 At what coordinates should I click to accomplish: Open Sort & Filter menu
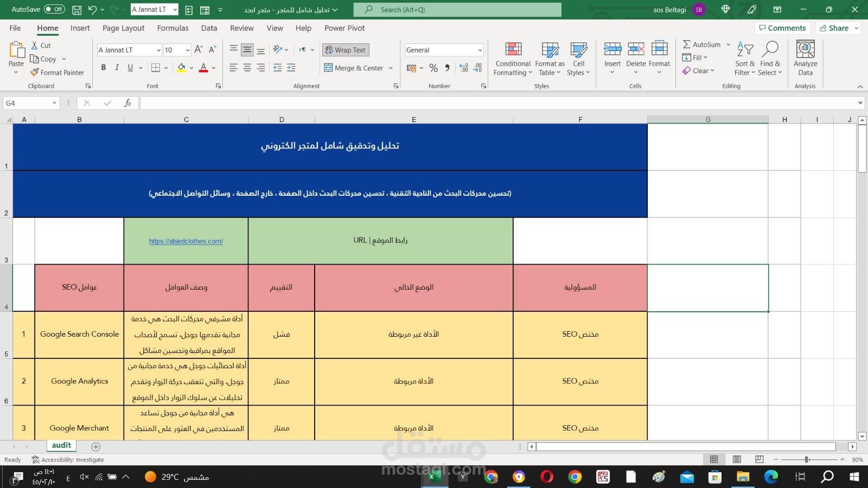[745, 59]
